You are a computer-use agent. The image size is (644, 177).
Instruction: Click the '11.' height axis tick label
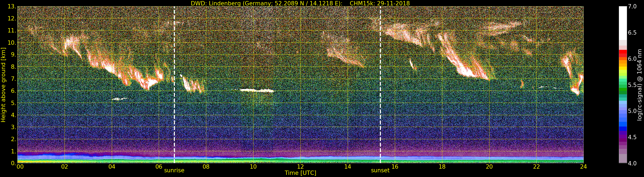(x=12, y=31)
